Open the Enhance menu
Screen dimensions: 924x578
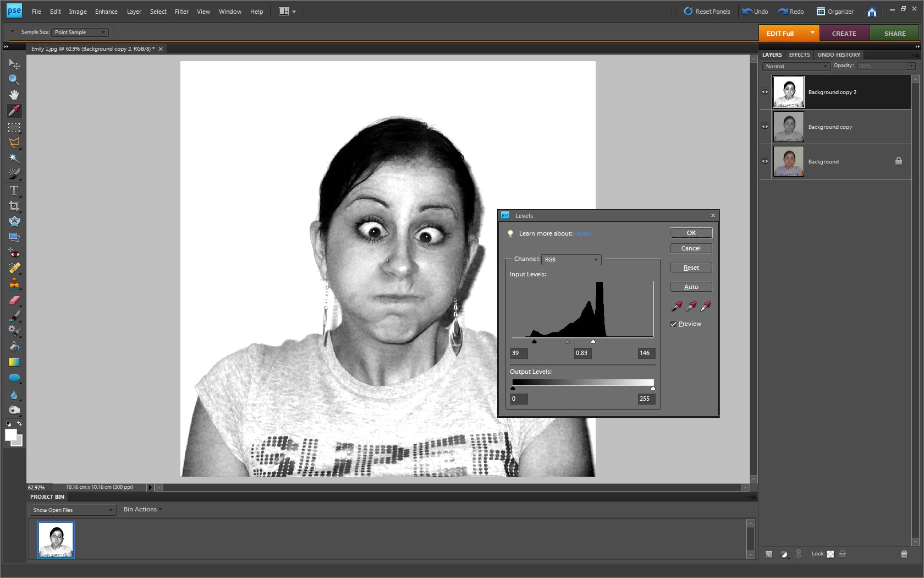click(106, 11)
